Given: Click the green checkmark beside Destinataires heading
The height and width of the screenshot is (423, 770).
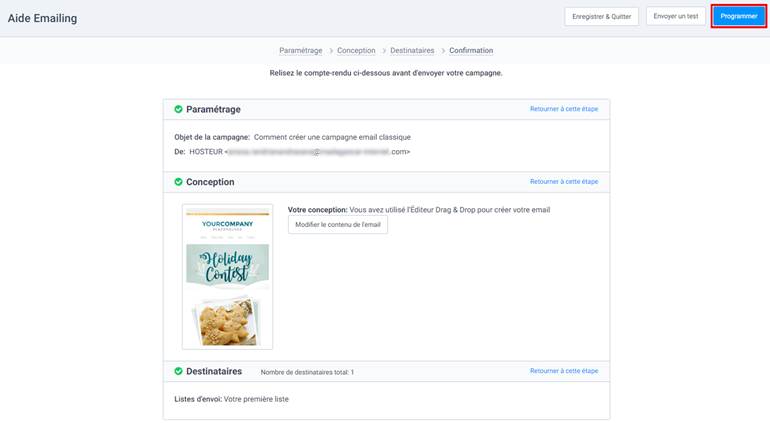Looking at the screenshot, I should tap(178, 371).
